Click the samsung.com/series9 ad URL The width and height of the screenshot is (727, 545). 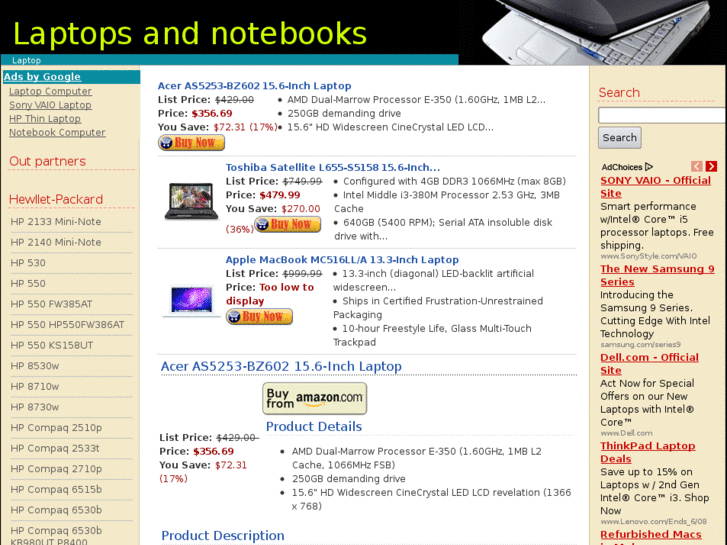640,345
